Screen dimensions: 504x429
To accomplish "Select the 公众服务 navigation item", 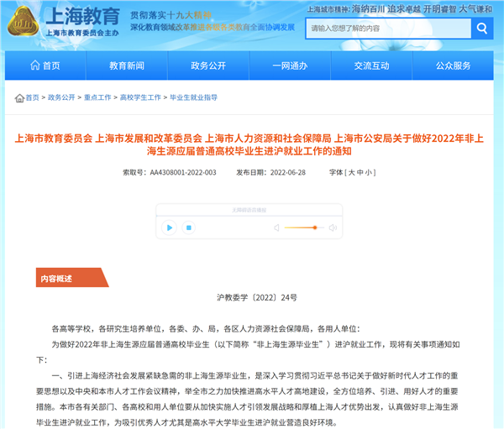I will pos(454,65).
